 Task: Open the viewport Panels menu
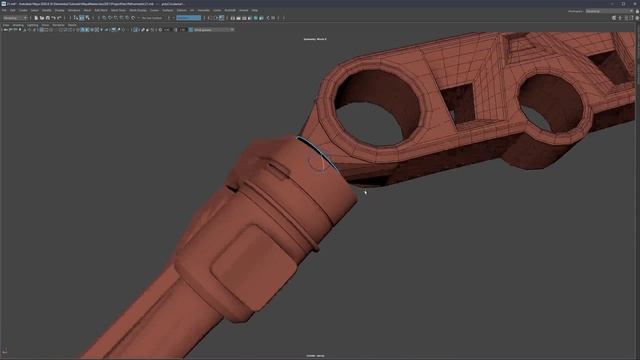(72, 25)
